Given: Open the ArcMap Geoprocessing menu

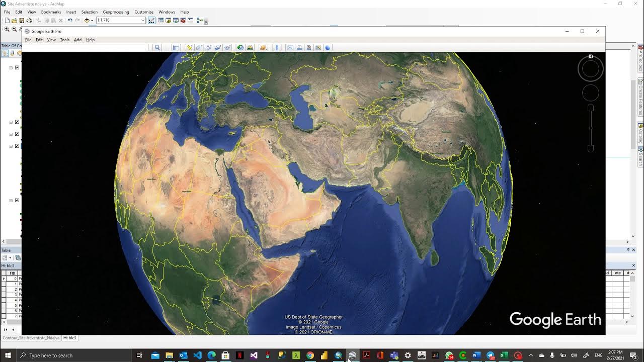Looking at the screenshot, I should 116,12.
